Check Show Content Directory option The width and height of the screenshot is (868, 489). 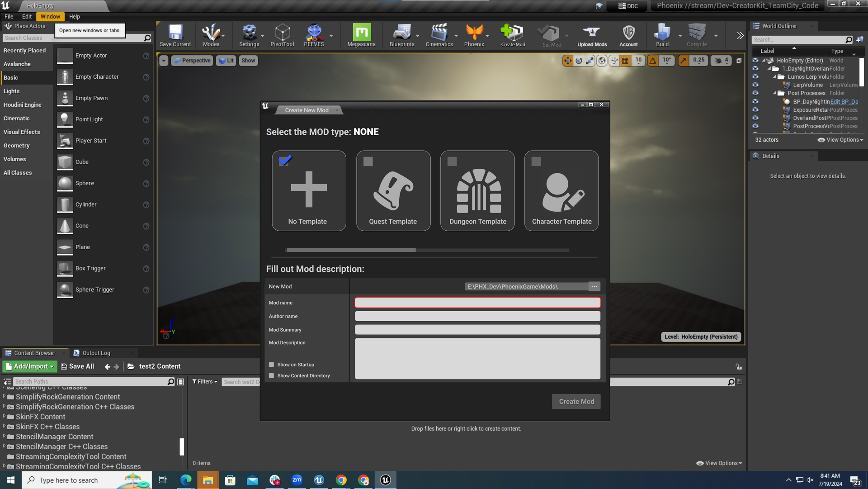coord(272,376)
